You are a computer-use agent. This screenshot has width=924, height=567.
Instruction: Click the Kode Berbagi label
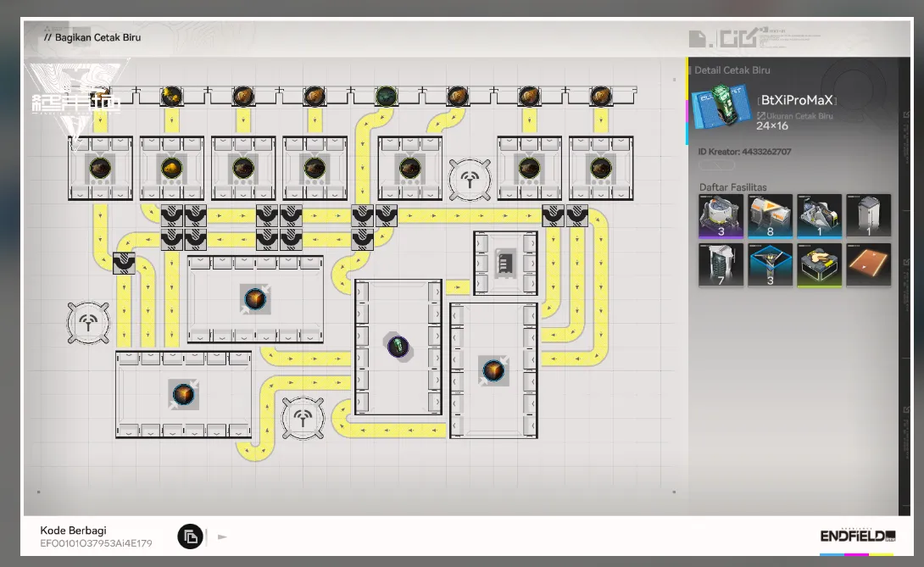click(73, 530)
